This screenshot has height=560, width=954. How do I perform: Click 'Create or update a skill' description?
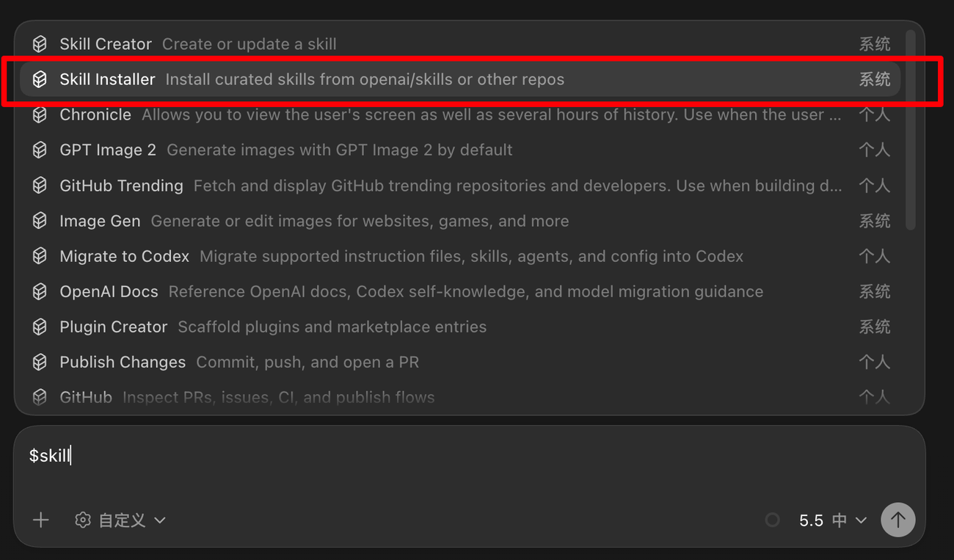pos(250,44)
